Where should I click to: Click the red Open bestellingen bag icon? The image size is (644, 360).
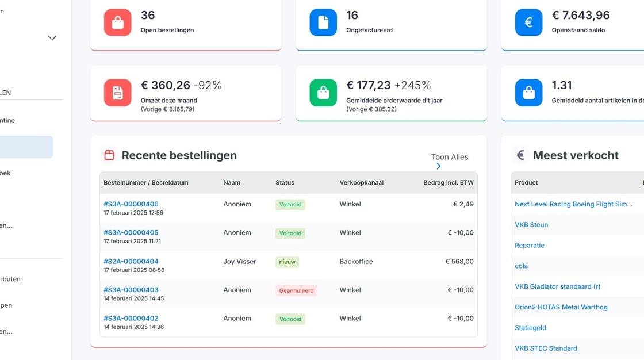(117, 22)
